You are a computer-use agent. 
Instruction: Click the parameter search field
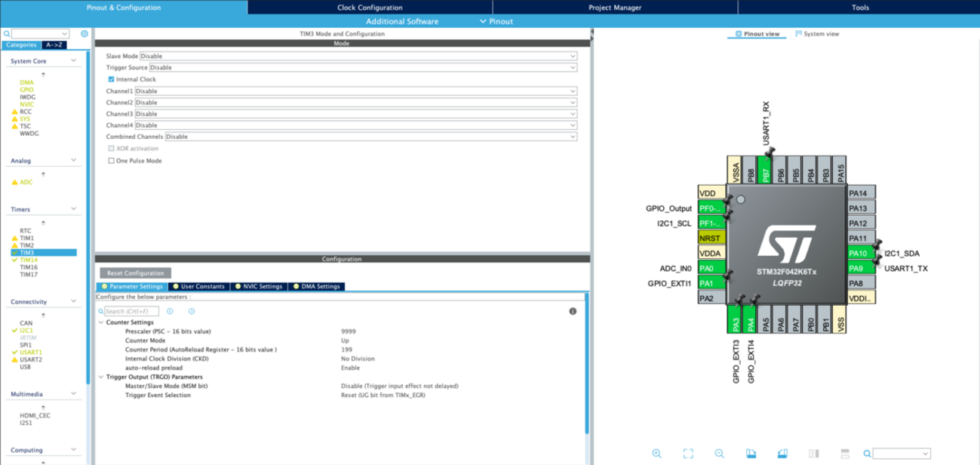pyautogui.click(x=131, y=311)
